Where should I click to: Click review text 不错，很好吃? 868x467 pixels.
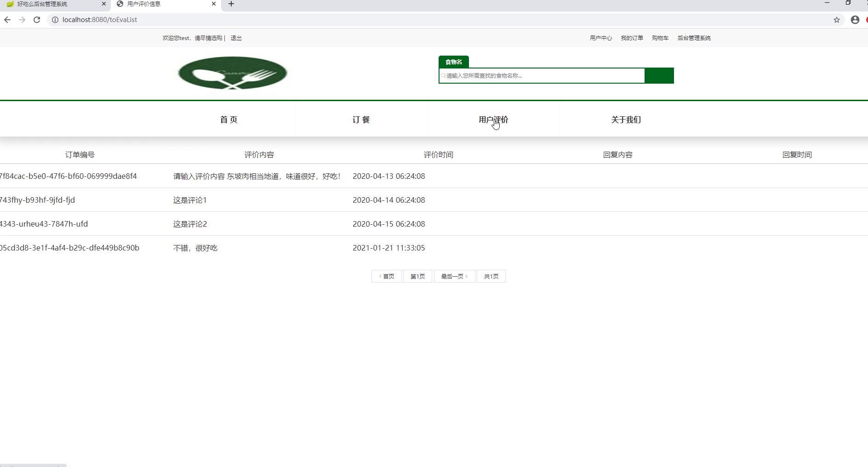(x=195, y=248)
